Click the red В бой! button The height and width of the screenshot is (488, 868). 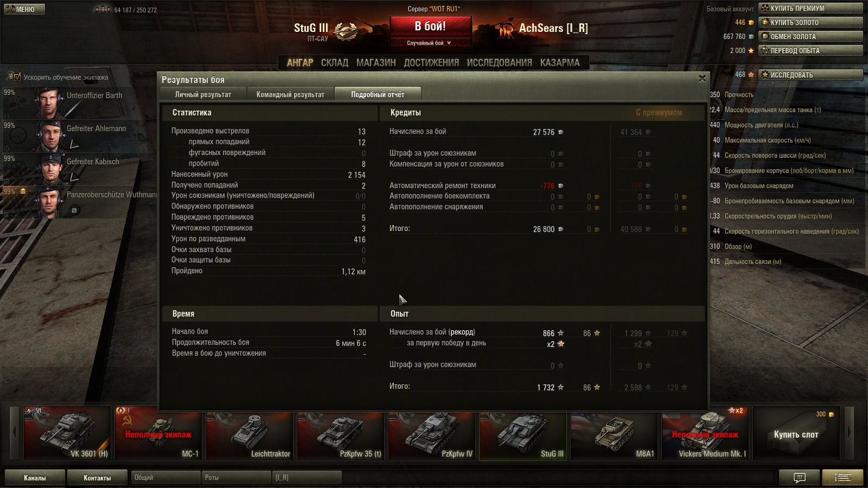430,26
